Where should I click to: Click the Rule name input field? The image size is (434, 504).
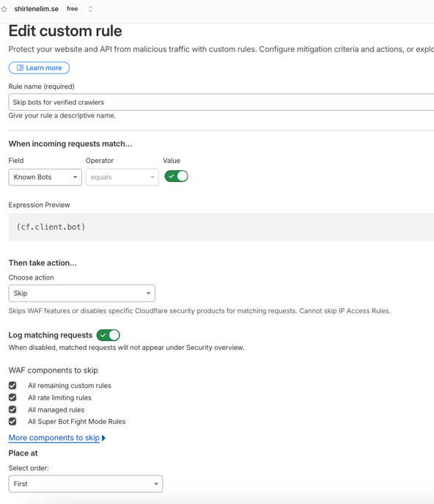click(221, 102)
